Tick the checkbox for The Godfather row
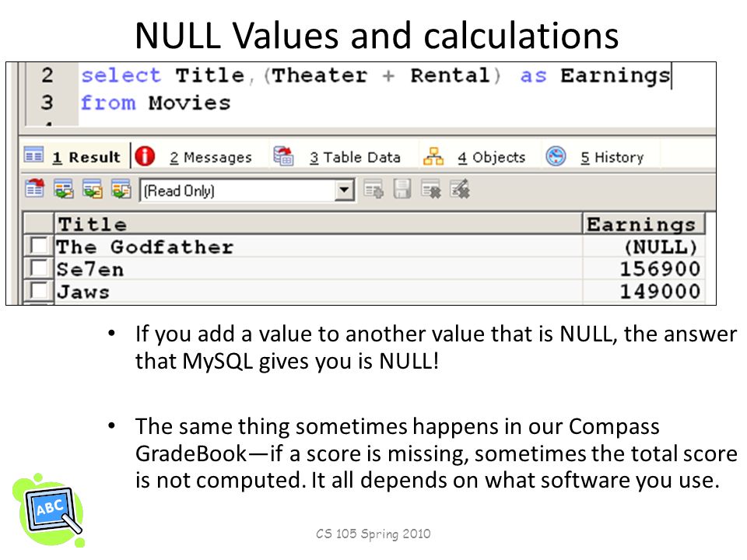This screenshot has height=560, width=747. (38, 246)
